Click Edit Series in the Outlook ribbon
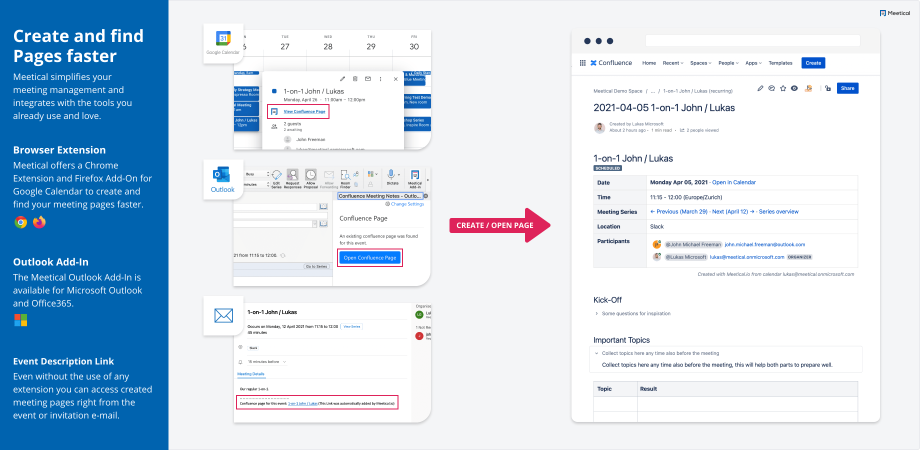Viewport: 920px width, 450px height. pos(277,178)
